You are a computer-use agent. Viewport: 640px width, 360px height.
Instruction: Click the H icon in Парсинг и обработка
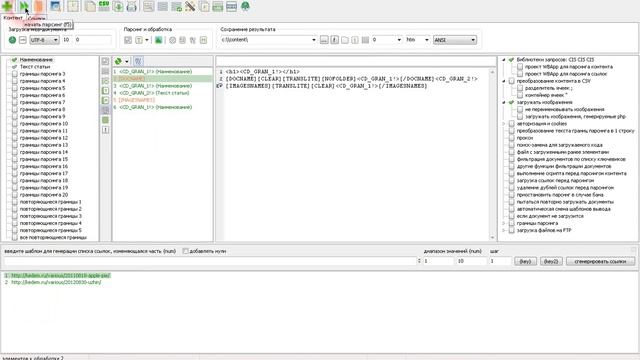tap(203, 40)
